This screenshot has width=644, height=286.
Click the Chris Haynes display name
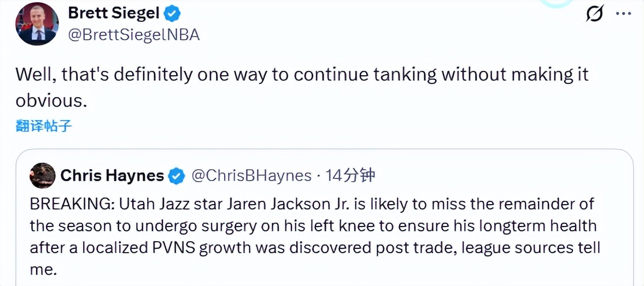click(x=112, y=176)
